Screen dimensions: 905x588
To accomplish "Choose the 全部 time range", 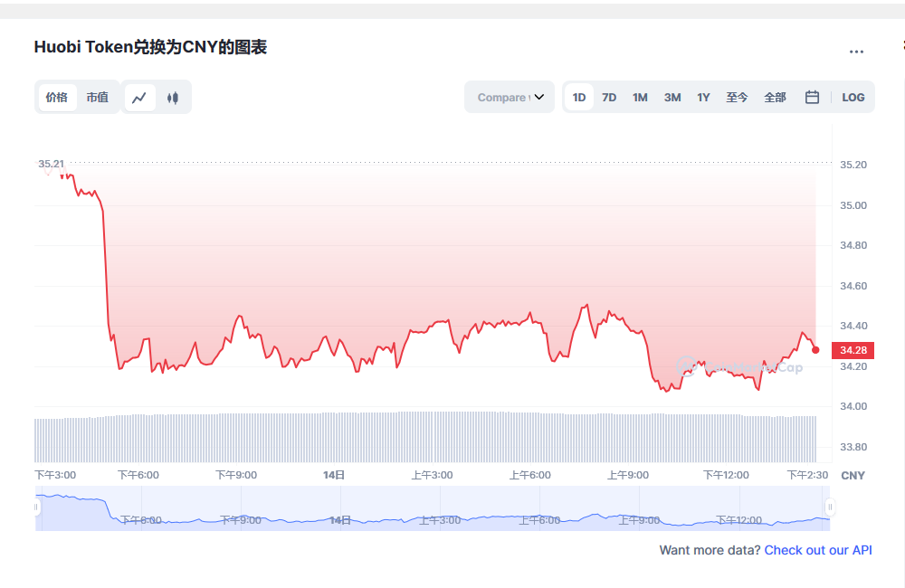I will click(x=776, y=98).
